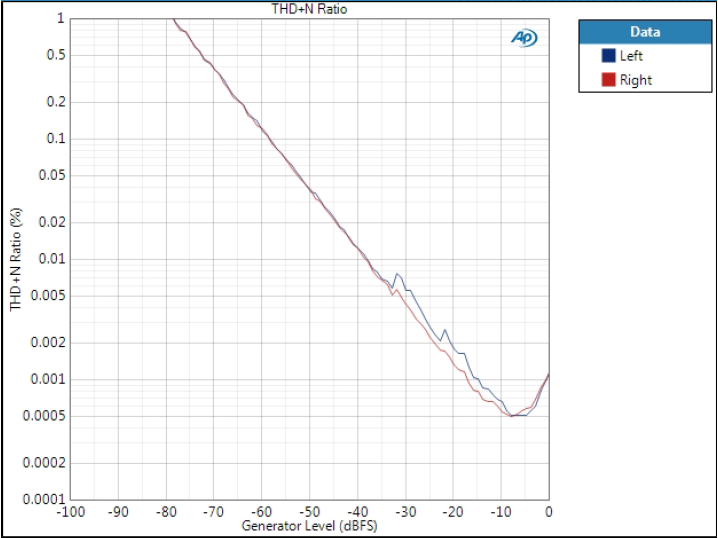Select the Left legend label
Viewport: 718px width, 538px height.
(631, 56)
